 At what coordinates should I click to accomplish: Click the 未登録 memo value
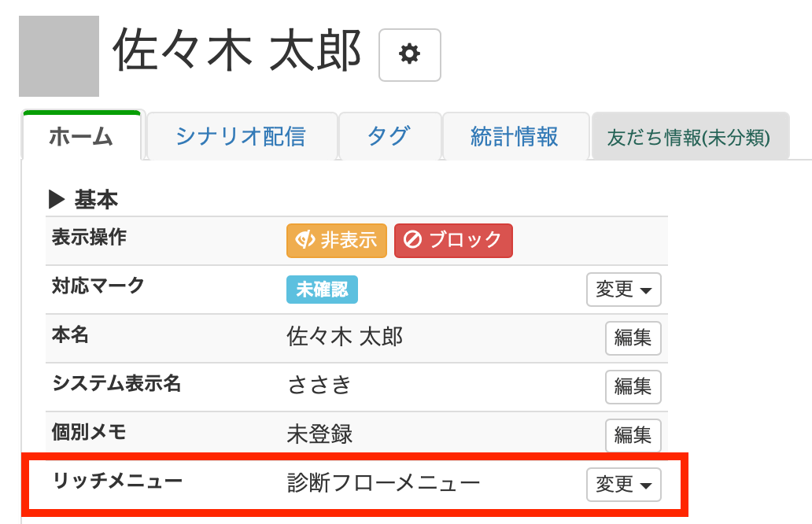[x=319, y=434]
